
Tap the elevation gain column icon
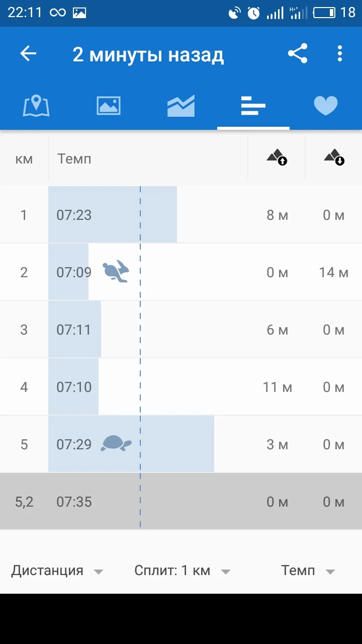point(277,158)
